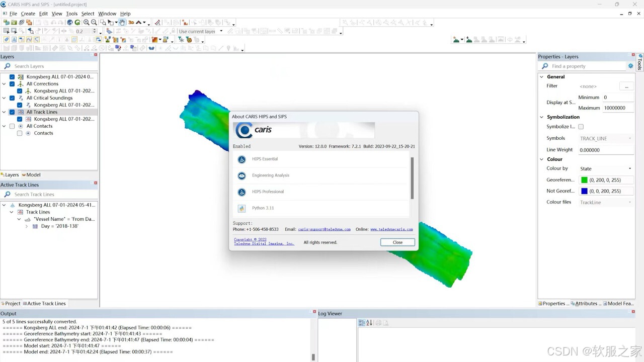Click the green Georeferenced colour swatch
This screenshot has height=362, width=644.
[584, 180]
